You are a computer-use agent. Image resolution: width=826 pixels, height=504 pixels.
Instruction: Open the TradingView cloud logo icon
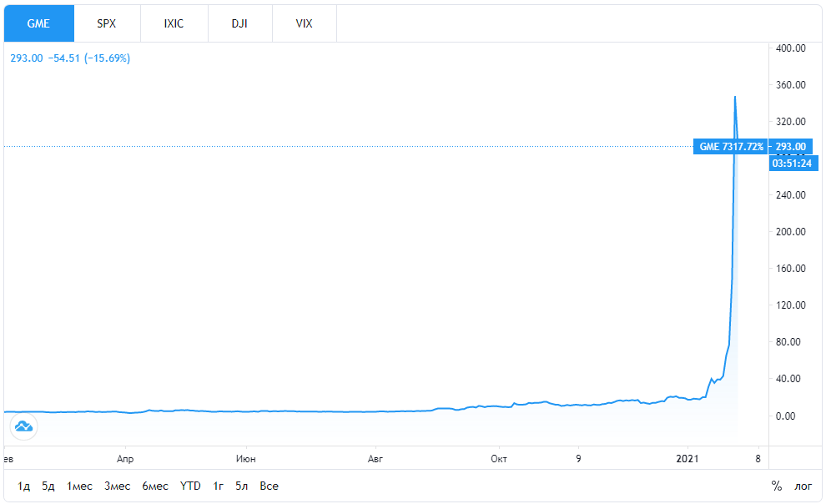23,426
